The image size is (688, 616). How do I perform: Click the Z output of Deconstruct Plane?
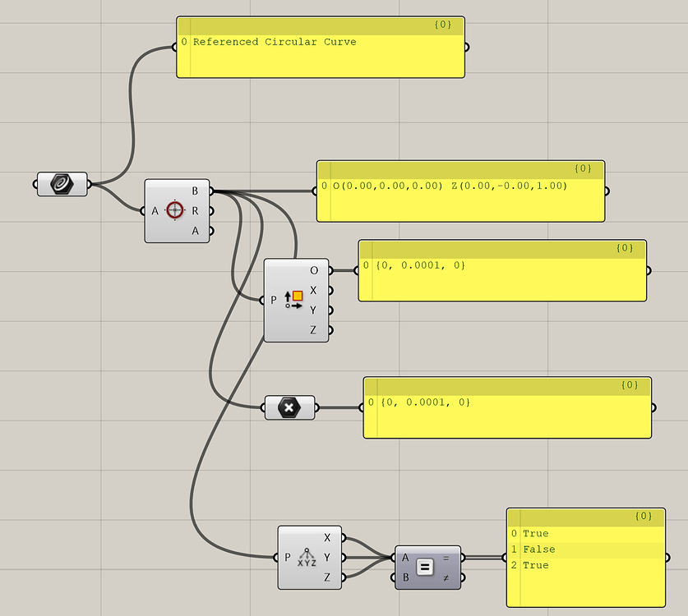click(313, 330)
